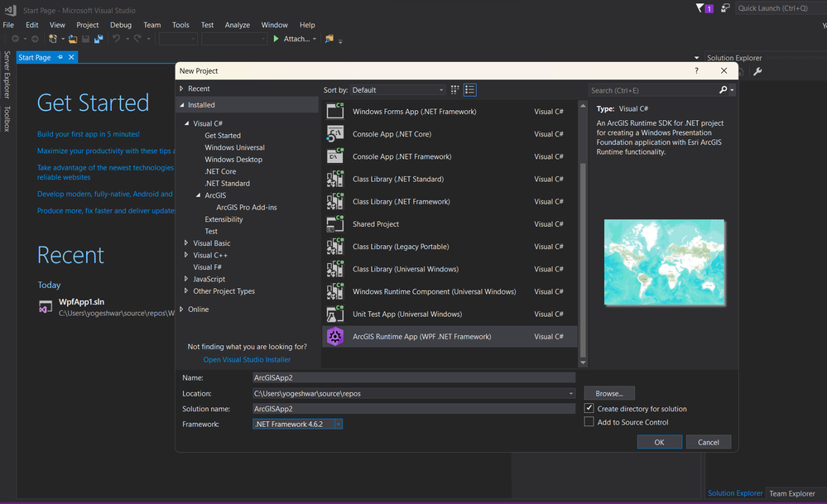Image resolution: width=827 pixels, height=504 pixels.
Task: Click the Unit Test App flask icon
Action: pos(335,314)
